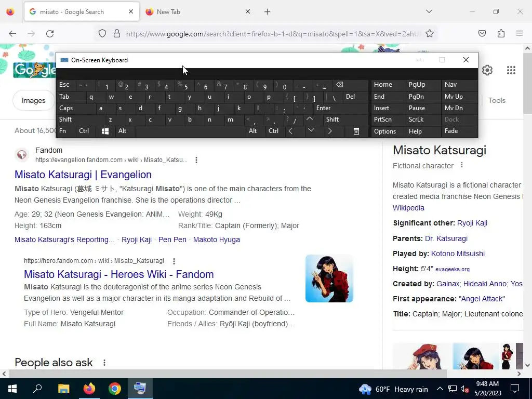Toggle Nav mode on On-Screen Keyboard
Viewport: 532px width, 399px height.
click(459, 85)
